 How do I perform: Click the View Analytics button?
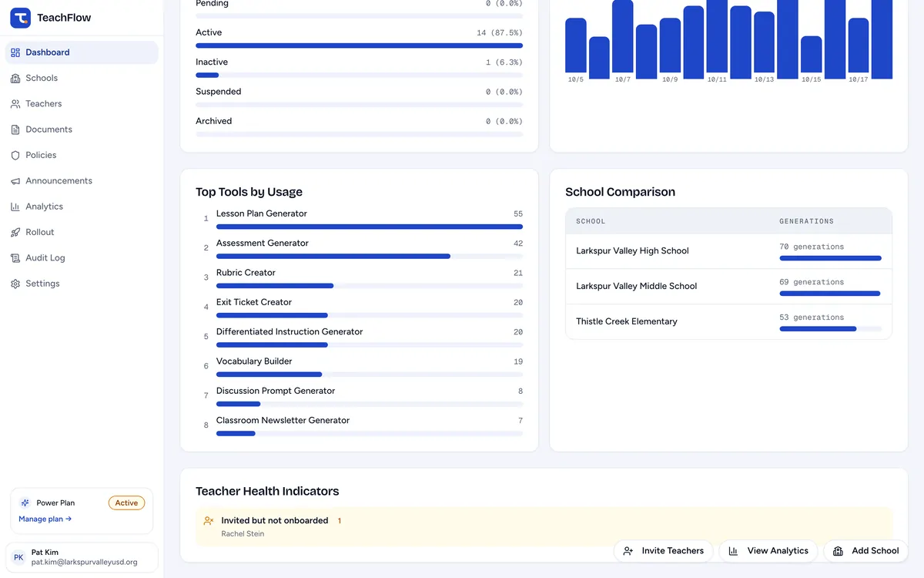tap(768, 551)
